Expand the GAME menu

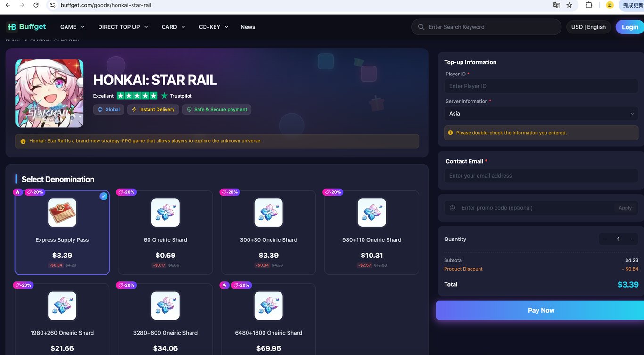tap(73, 27)
